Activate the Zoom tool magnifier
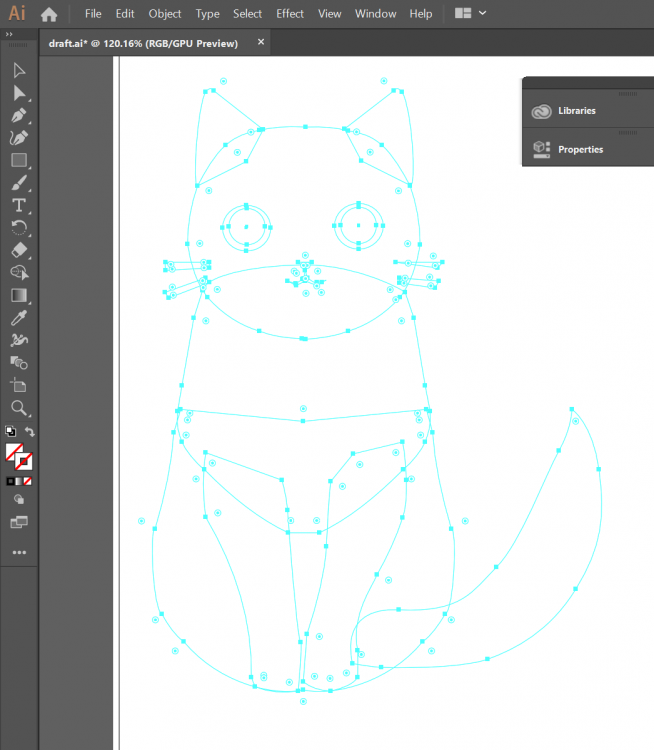Screen dimensions: 654x750 click(18, 407)
